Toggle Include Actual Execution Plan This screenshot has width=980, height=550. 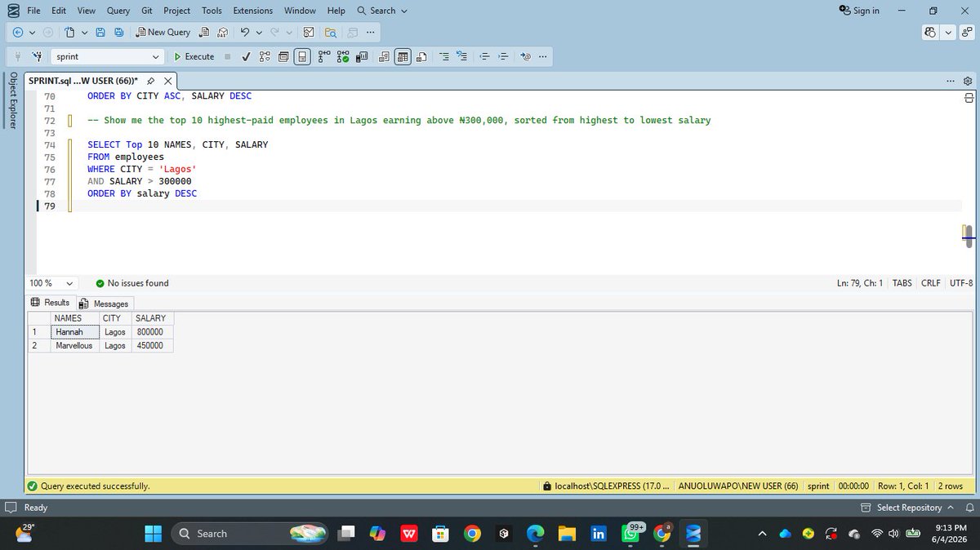pos(323,57)
